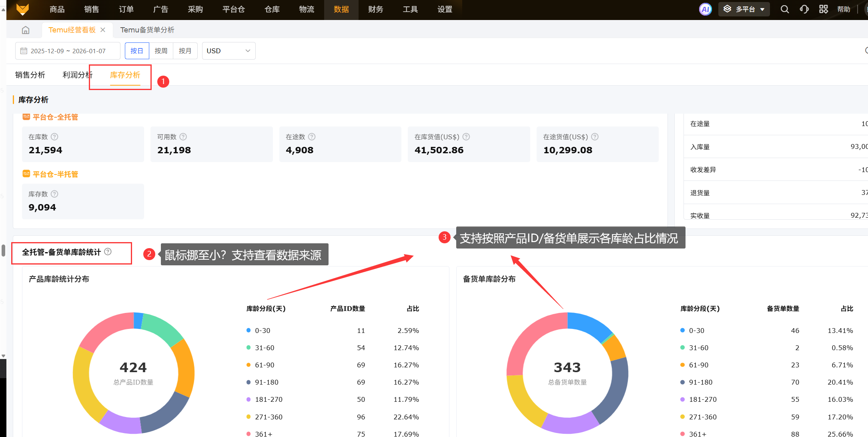Select the 按日 granularity option
This screenshot has height=437, width=868.
click(137, 51)
